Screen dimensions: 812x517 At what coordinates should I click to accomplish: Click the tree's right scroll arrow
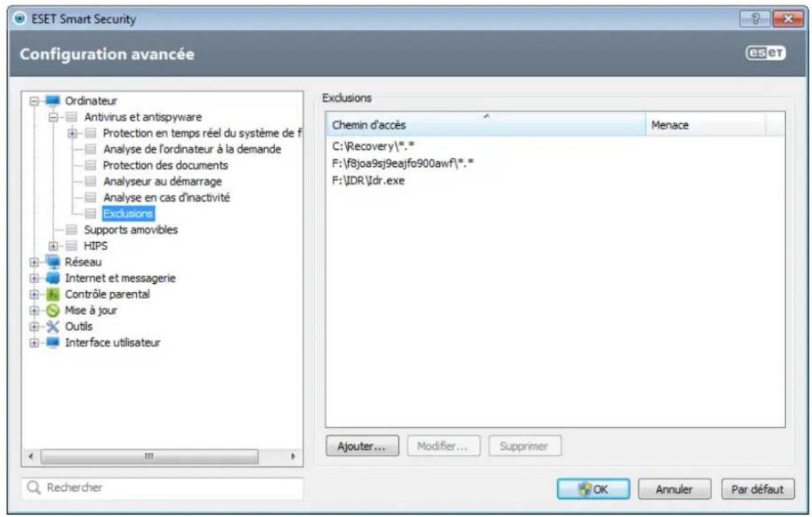point(293,456)
